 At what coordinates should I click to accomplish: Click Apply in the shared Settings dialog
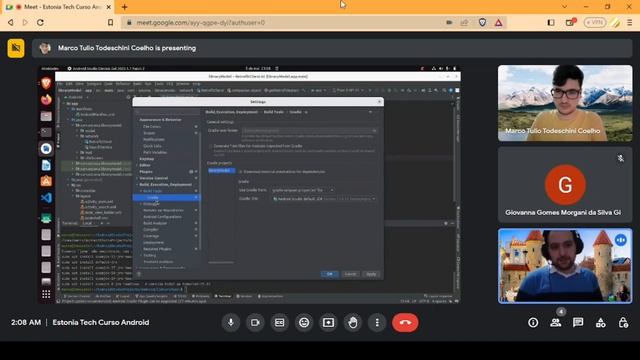click(371, 274)
